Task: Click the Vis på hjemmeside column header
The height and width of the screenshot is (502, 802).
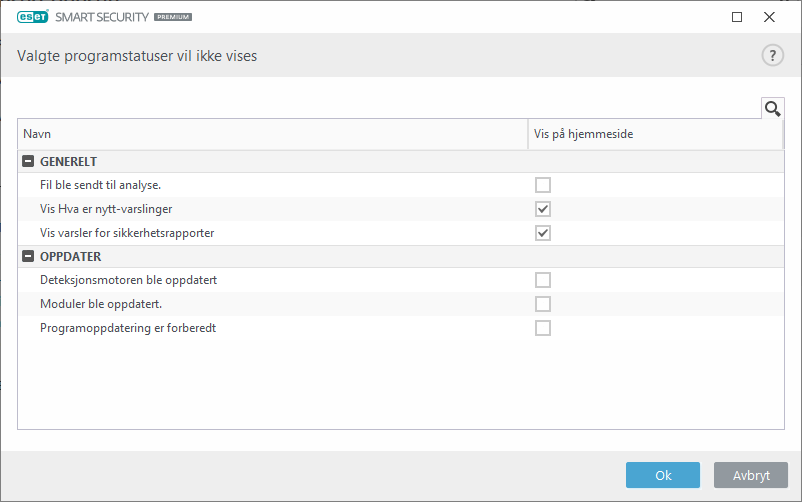Action: [655, 134]
